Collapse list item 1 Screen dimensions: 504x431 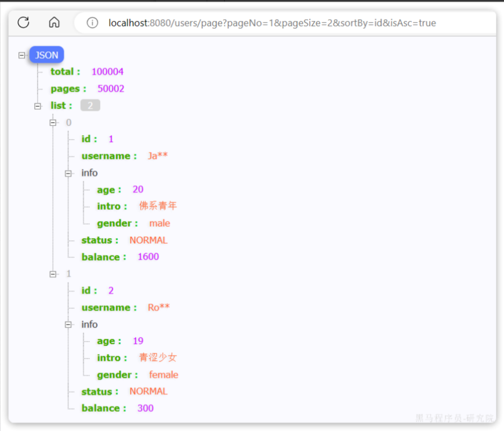point(53,274)
